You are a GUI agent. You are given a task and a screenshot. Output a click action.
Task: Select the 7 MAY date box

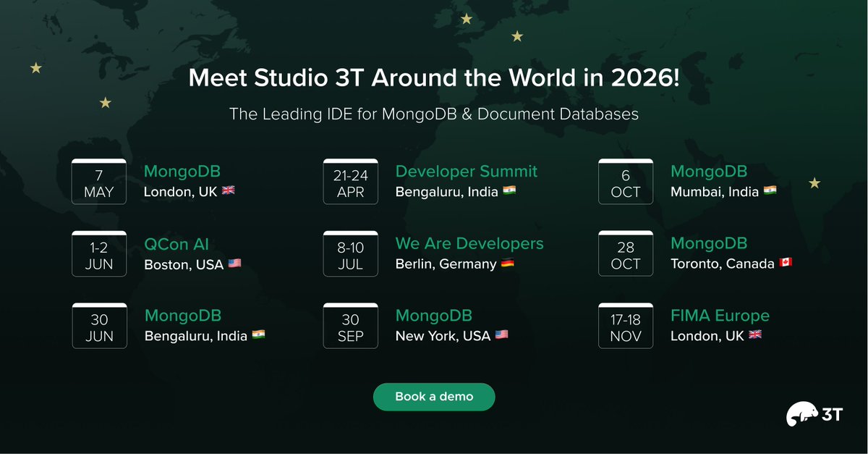pyautogui.click(x=99, y=182)
